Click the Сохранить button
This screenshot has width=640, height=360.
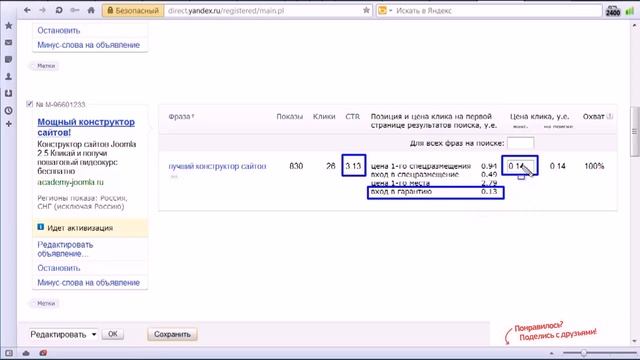tap(172, 334)
